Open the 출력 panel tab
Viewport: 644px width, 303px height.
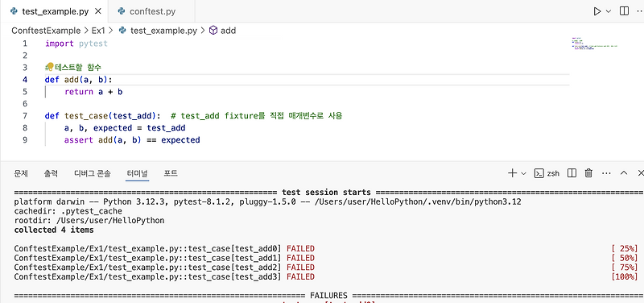(51, 173)
